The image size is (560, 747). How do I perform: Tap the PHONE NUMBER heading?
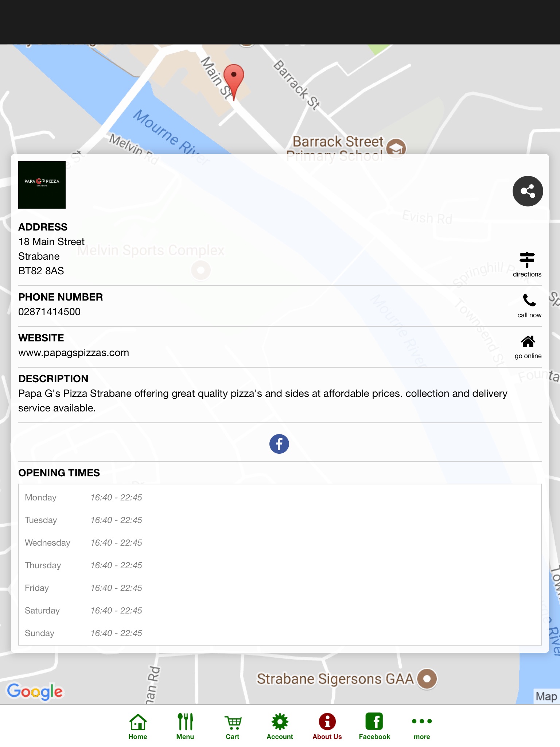click(61, 297)
